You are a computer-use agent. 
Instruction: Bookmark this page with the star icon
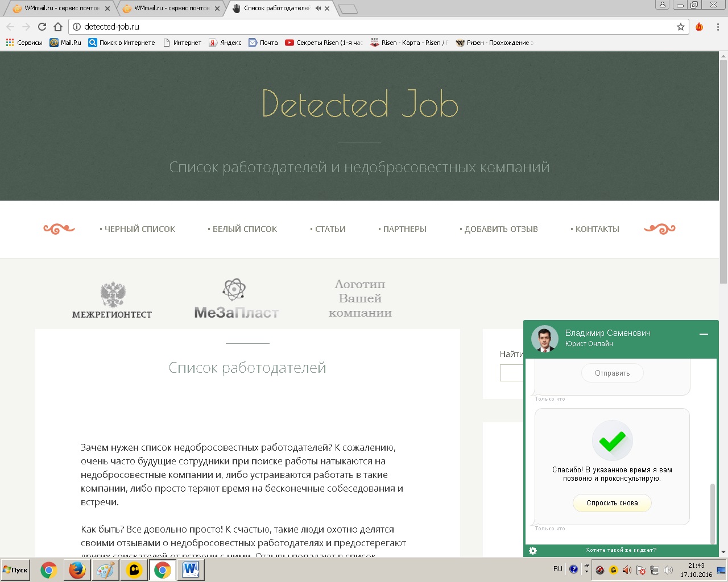(x=681, y=27)
